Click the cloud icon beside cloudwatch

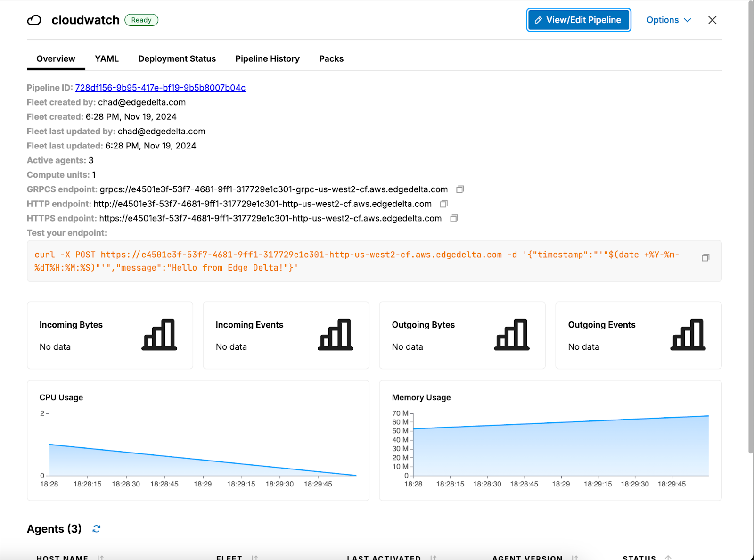[34, 20]
